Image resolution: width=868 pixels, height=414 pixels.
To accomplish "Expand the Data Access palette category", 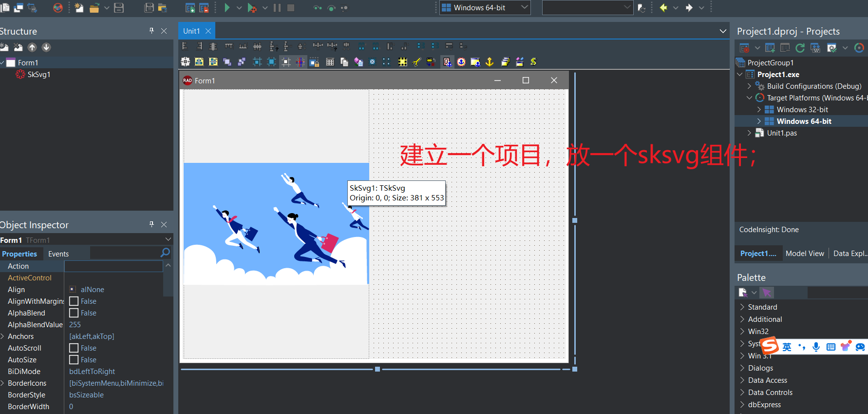I will click(742, 380).
